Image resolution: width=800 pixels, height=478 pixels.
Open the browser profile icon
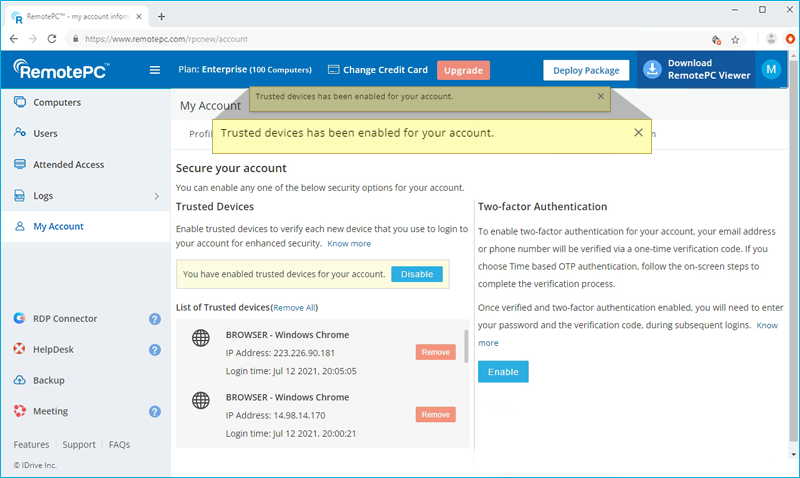[x=771, y=39]
